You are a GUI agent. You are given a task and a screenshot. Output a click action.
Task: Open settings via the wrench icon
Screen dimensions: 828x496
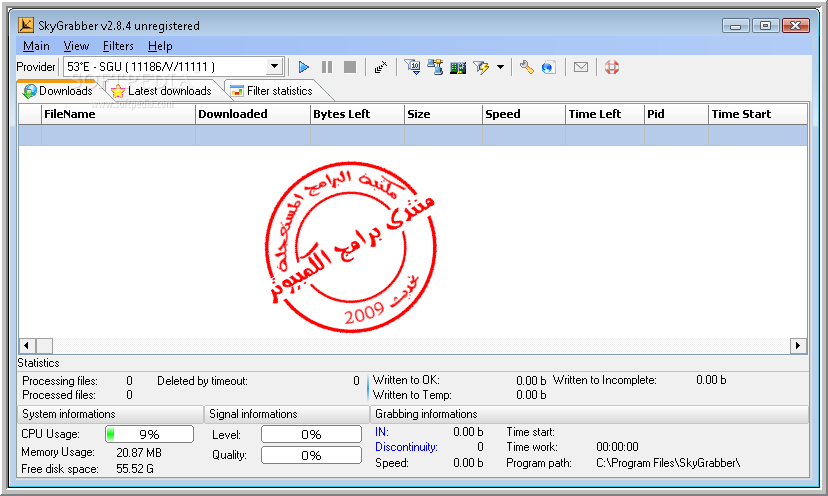526,67
